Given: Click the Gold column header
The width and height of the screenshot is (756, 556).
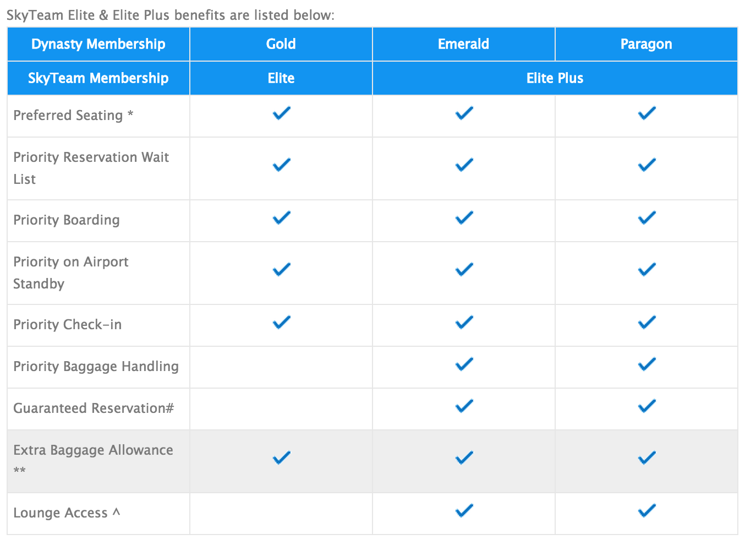Looking at the screenshot, I should coord(281,44).
